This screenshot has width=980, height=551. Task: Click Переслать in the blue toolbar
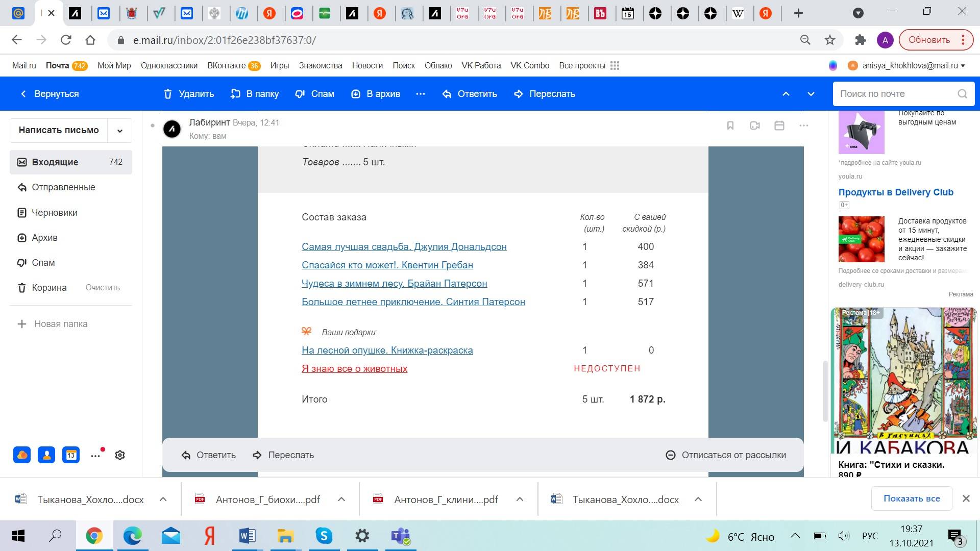pos(545,94)
